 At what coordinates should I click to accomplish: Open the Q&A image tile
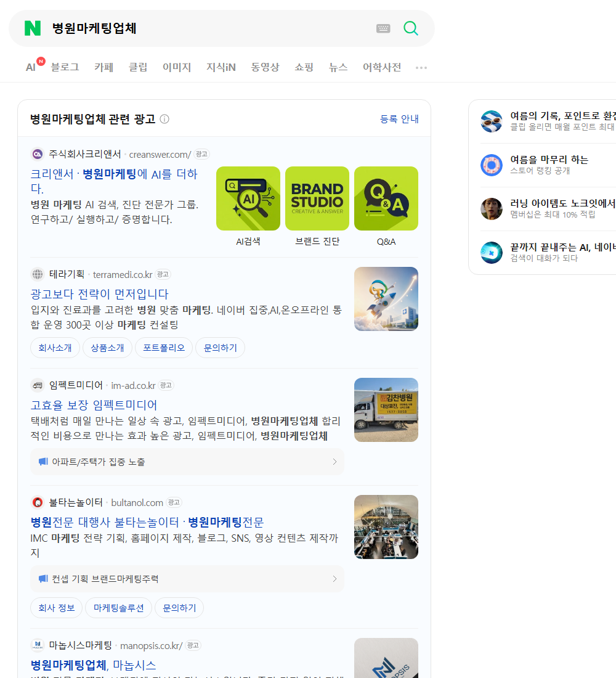(x=386, y=198)
